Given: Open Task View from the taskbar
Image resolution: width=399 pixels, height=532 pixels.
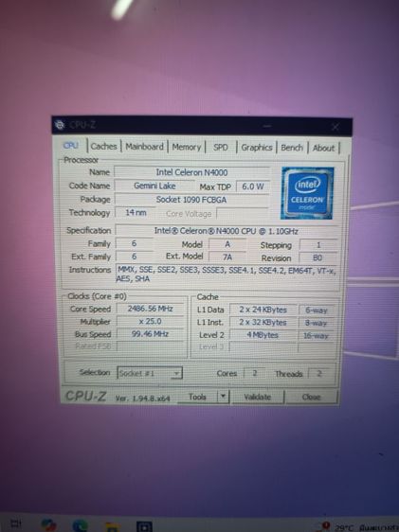Looking at the screenshot, I should pyautogui.click(x=16, y=523).
